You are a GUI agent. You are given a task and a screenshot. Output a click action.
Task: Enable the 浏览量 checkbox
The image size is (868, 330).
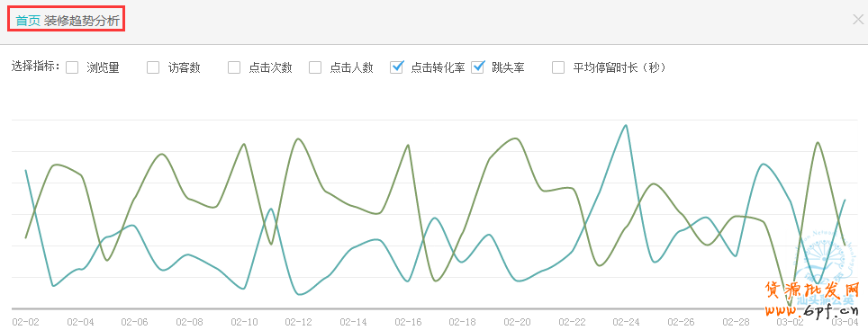(72, 67)
